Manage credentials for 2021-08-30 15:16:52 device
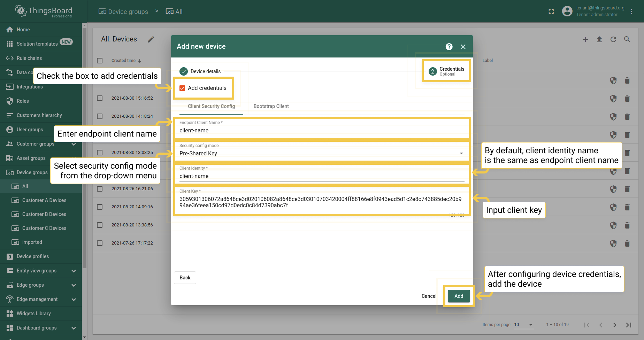The width and height of the screenshot is (644, 340). tap(613, 99)
